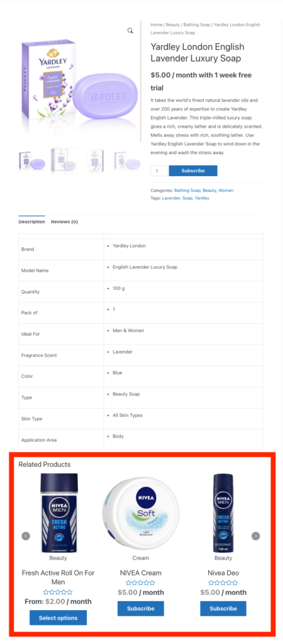The width and height of the screenshot is (283, 644).
Task: Subscribe to Nivea Deo
Action: (x=223, y=609)
